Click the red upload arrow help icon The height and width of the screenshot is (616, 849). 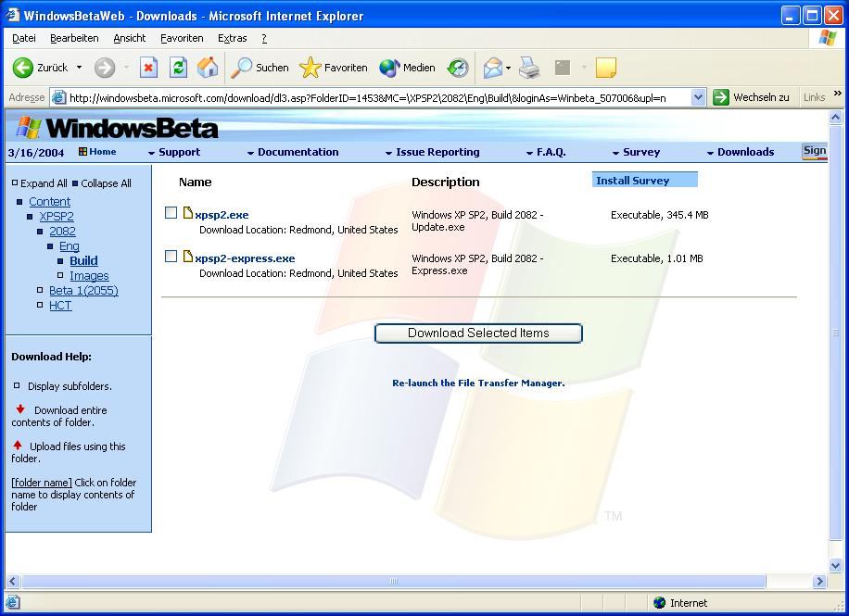18,445
